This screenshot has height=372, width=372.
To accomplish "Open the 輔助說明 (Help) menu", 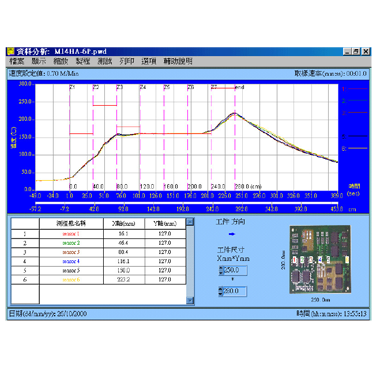I will 178,61.
